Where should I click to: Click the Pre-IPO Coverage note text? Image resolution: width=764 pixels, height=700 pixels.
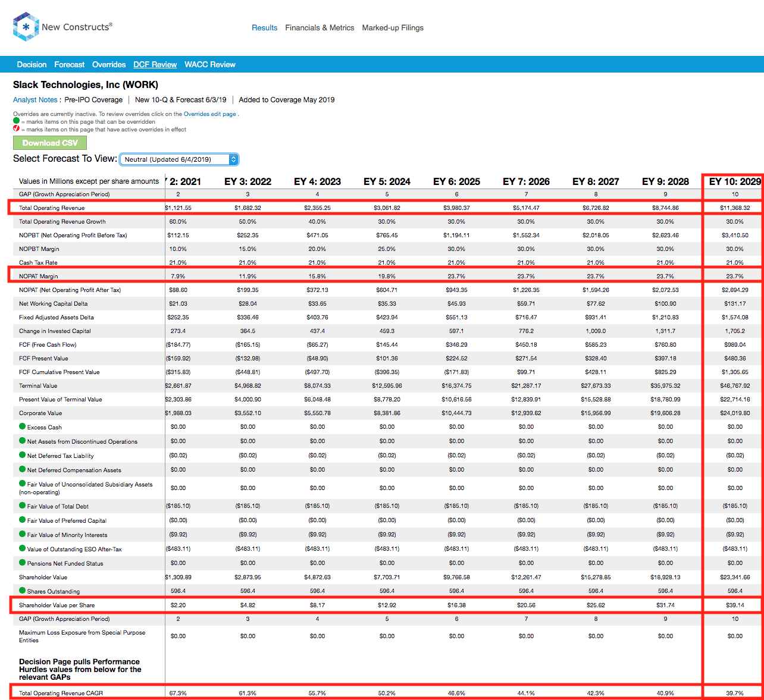(93, 100)
